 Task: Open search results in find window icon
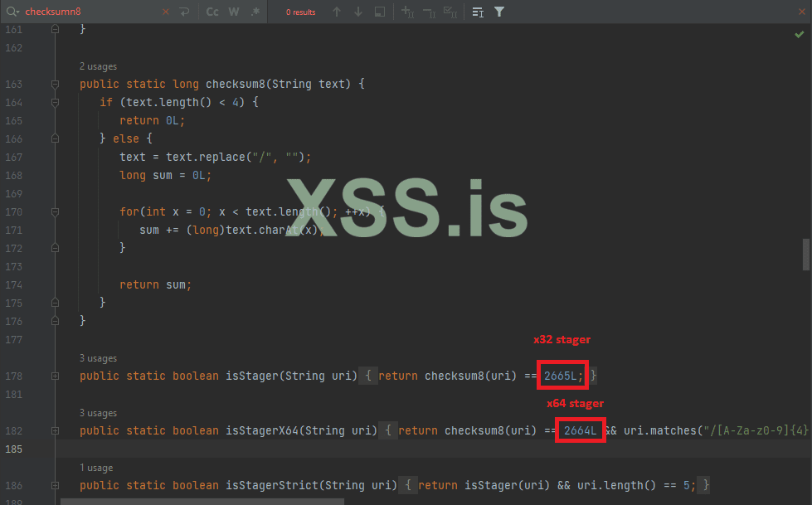coord(380,12)
